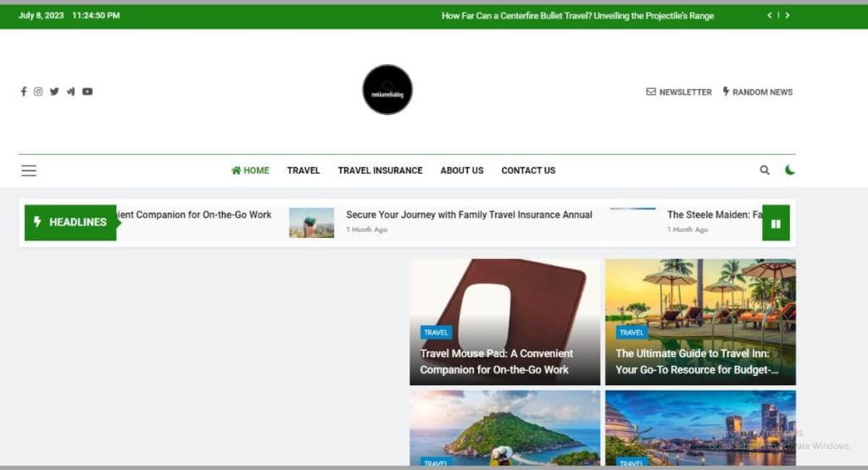868x470 pixels.
Task: Open the Contact Us page
Action: pos(528,170)
